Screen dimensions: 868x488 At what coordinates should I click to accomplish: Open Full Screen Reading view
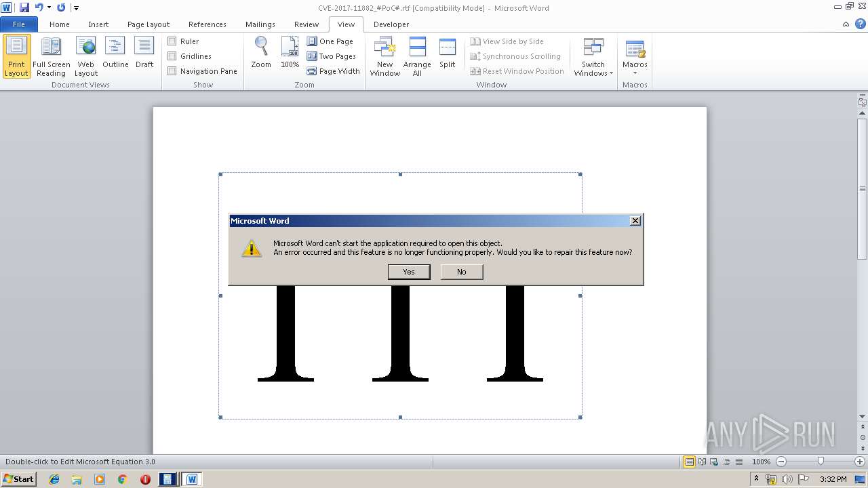point(51,57)
